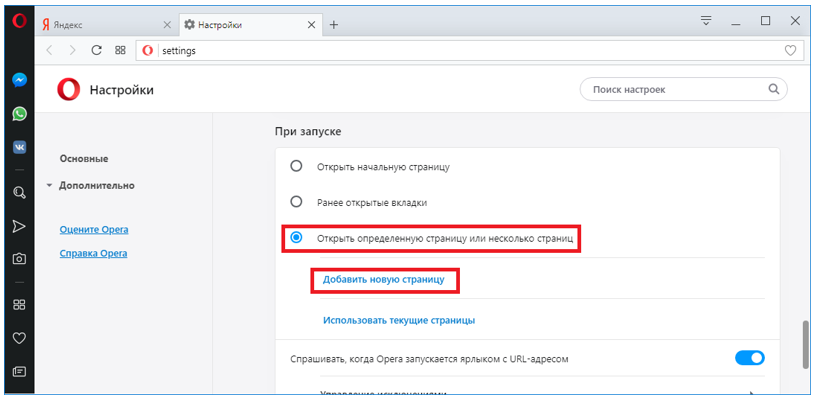Open the 'Справка Opera' help link
Image resolution: width=815 pixels, height=398 pixels.
tap(94, 254)
